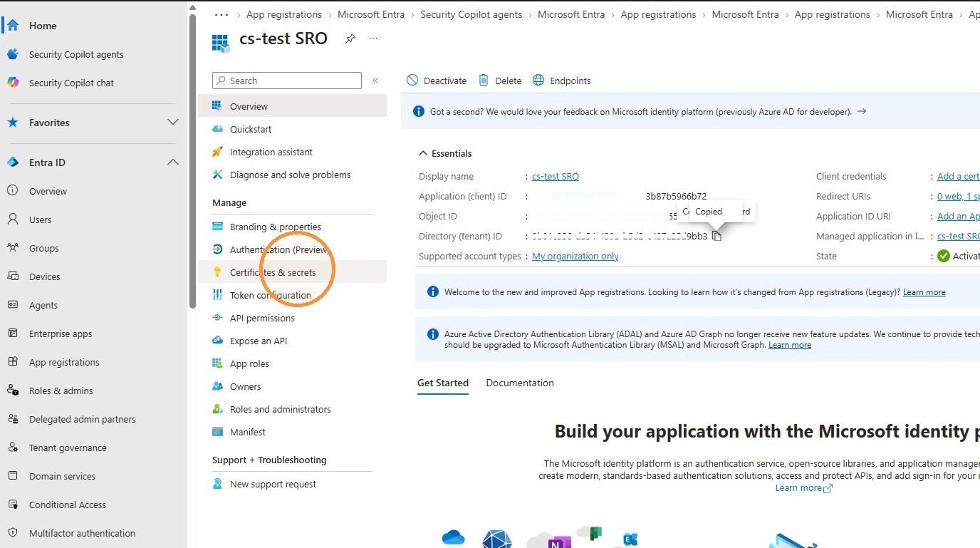
Task: Delete the app registration
Action: [x=500, y=81]
